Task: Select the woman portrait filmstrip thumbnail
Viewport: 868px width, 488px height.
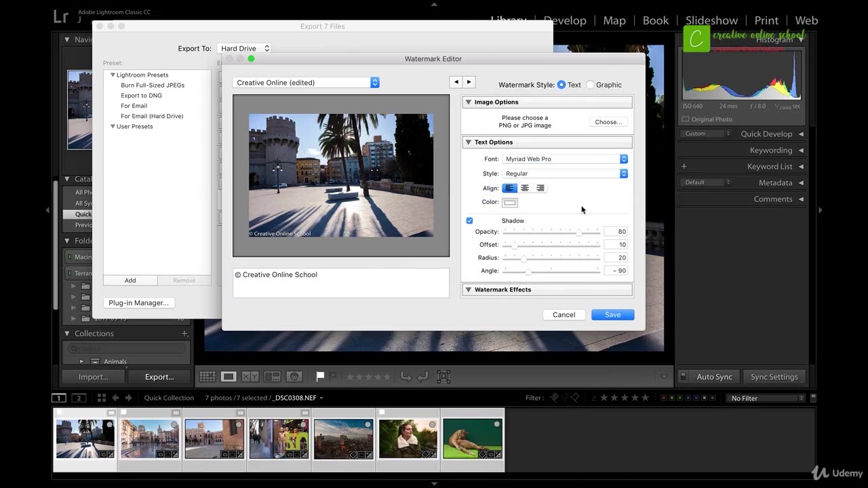Action: 408,438
